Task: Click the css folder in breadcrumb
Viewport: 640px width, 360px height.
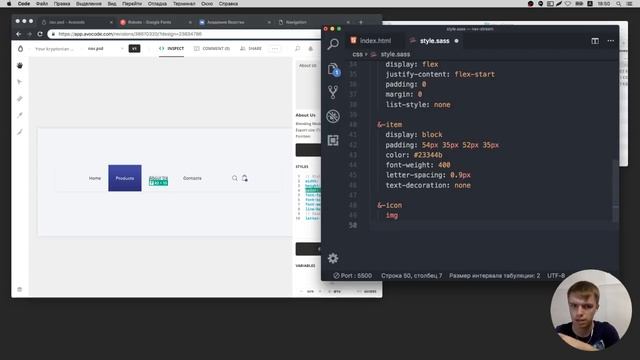Action: tap(357, 54)
